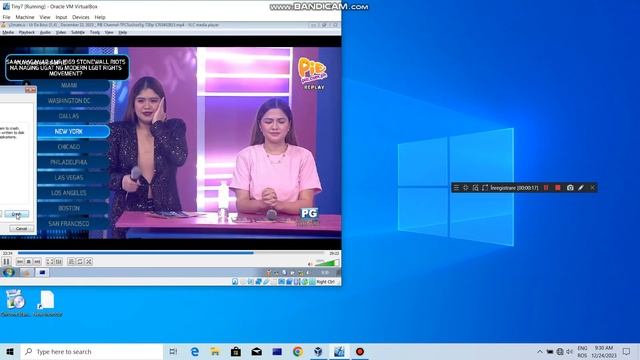Launch Google Chrome from taskbar
Image resolution: width=640 pixels, height=360 pixels.
click(298, 351)
